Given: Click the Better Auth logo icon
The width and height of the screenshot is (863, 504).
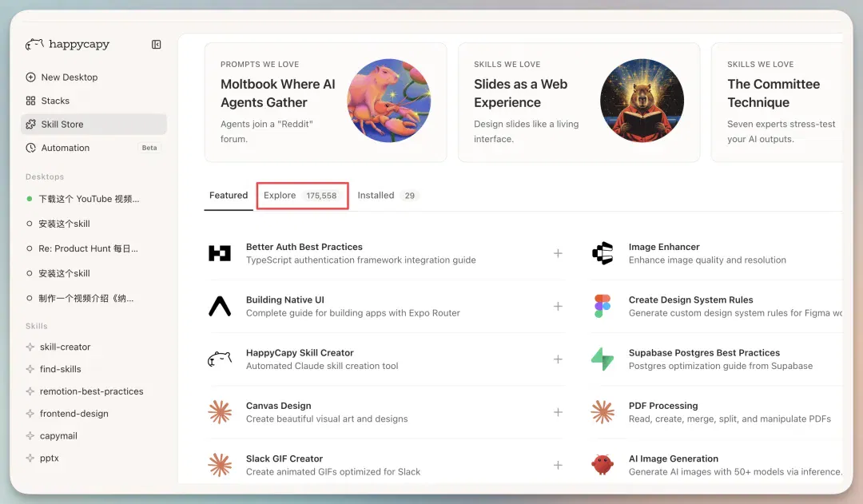Looking at the screenshot, I should 220,253.
